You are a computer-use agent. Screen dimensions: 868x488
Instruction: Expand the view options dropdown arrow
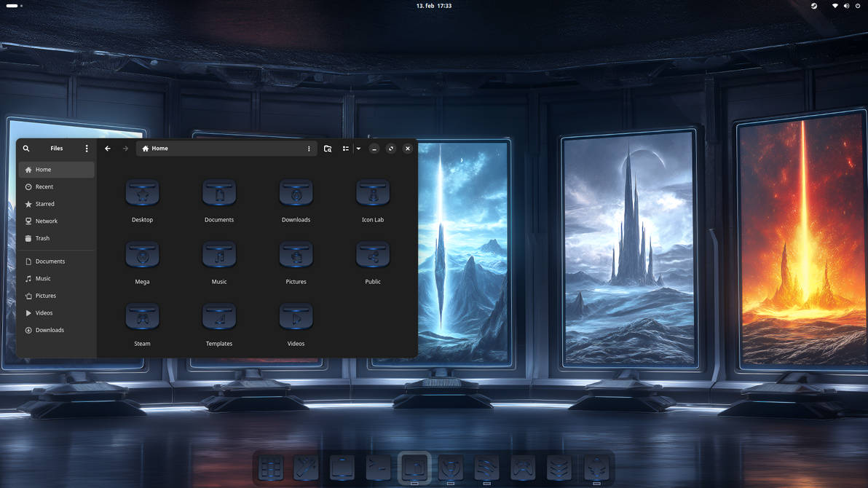[359, 149]
